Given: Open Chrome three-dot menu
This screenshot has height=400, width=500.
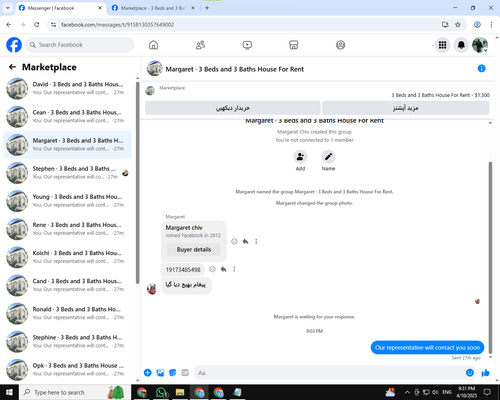Looking at the screenshot, I should [x=491, y=24].
